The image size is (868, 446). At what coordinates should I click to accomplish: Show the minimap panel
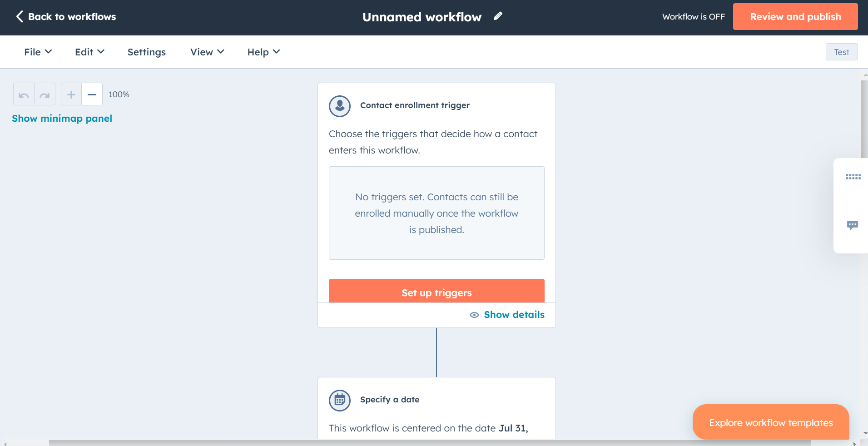point(62,119)
